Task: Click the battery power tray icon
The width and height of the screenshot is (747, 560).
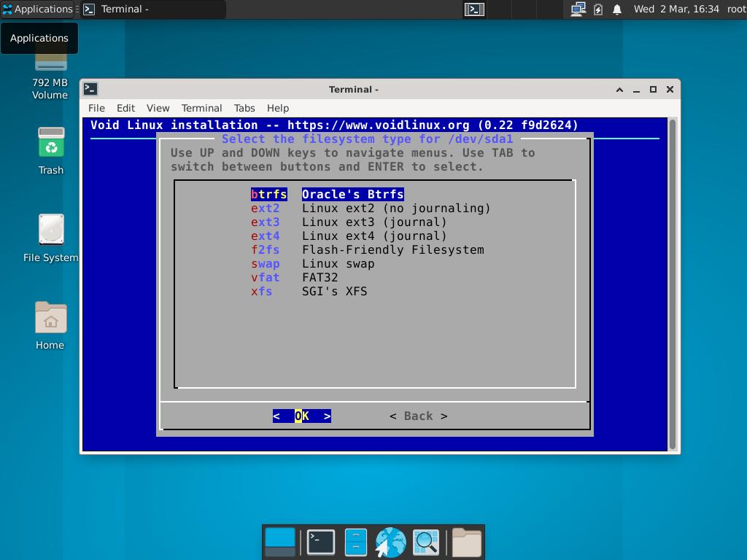Action: (x=598, y=9)
